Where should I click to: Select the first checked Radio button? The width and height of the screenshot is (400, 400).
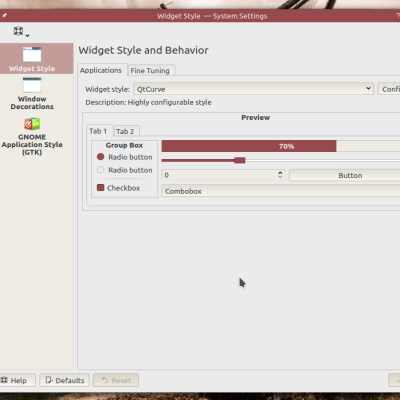(124, 157)
